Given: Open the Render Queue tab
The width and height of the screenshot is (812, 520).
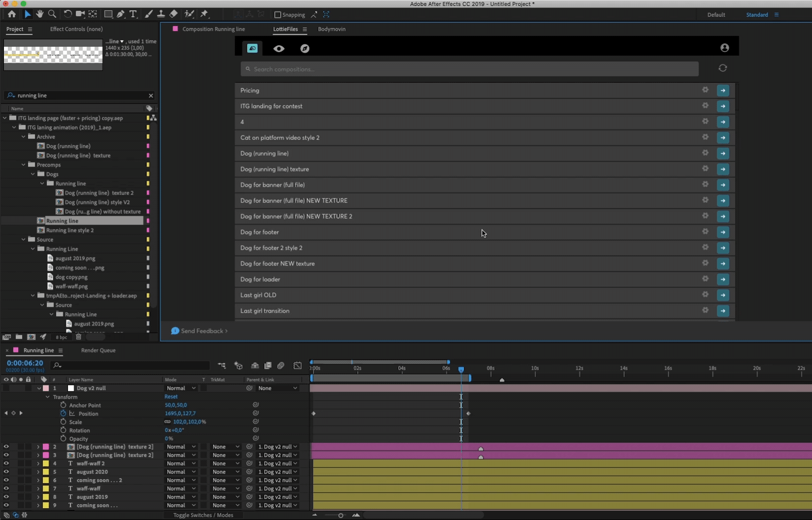Looking at the screenshot, I should pyautogui.click(x=98, y=350).
